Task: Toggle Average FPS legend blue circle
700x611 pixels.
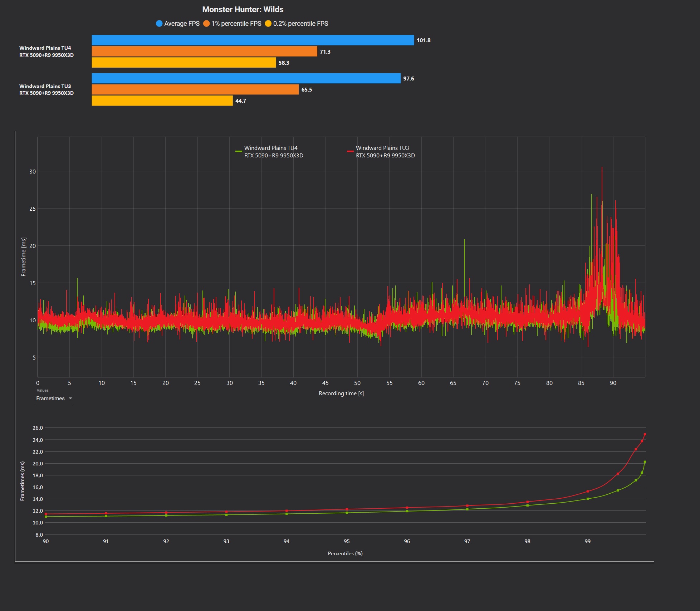Action: pos(159,24)
